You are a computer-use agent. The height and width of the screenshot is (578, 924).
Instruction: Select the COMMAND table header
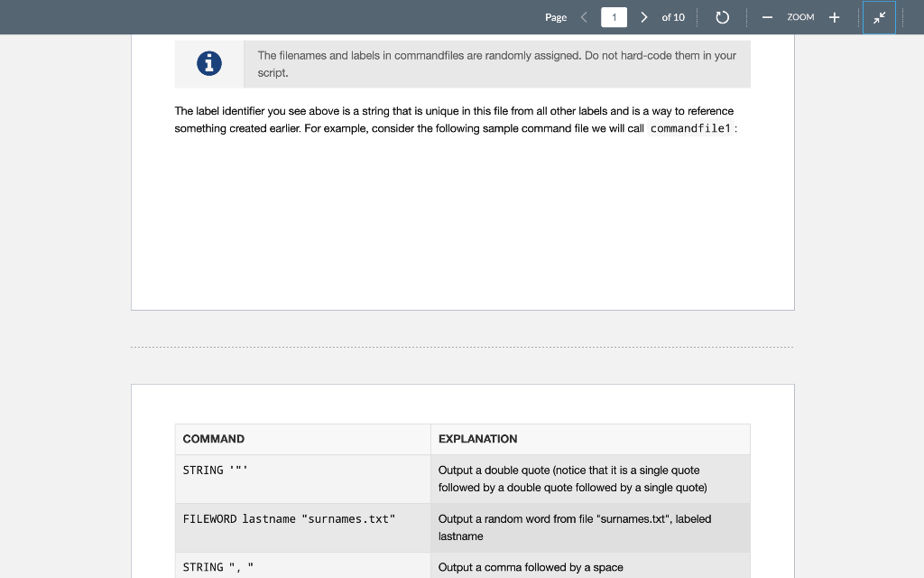pos(213,439)
